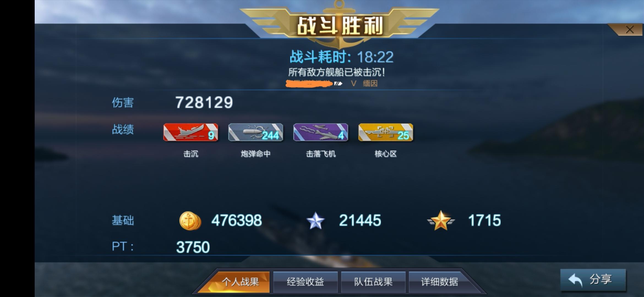Viewport: 644px width, 297px height.
Task: Close the battle results screen
Action: tap(629, 30)
